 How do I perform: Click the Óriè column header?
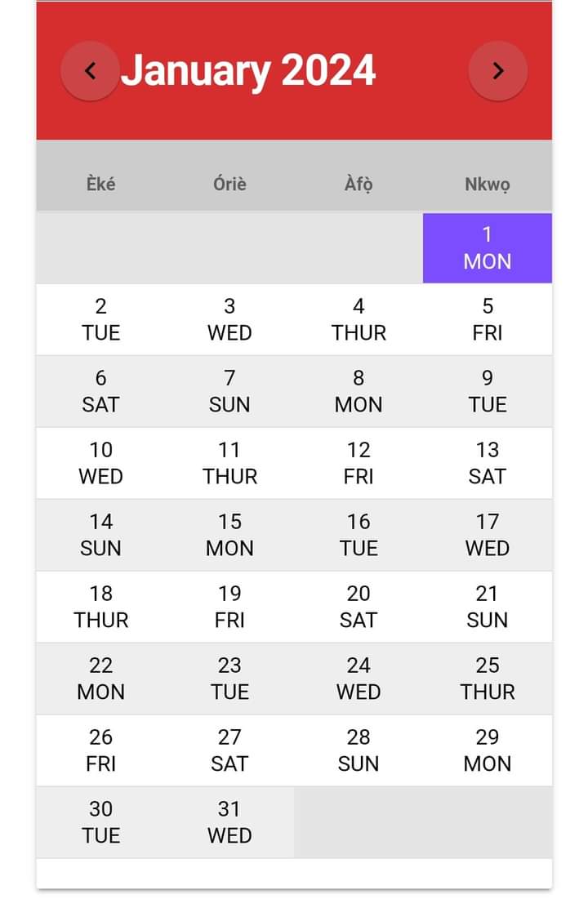[x=229, y=184]
